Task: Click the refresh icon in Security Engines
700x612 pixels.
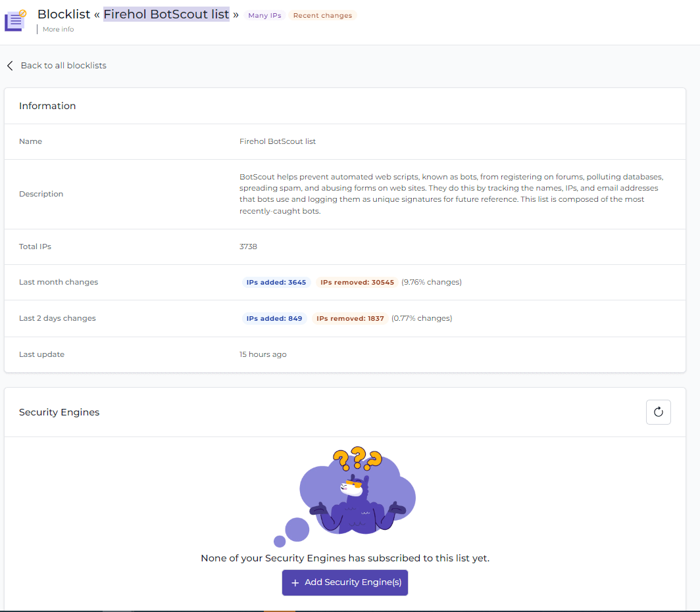Action: click(x=658, y=412)
